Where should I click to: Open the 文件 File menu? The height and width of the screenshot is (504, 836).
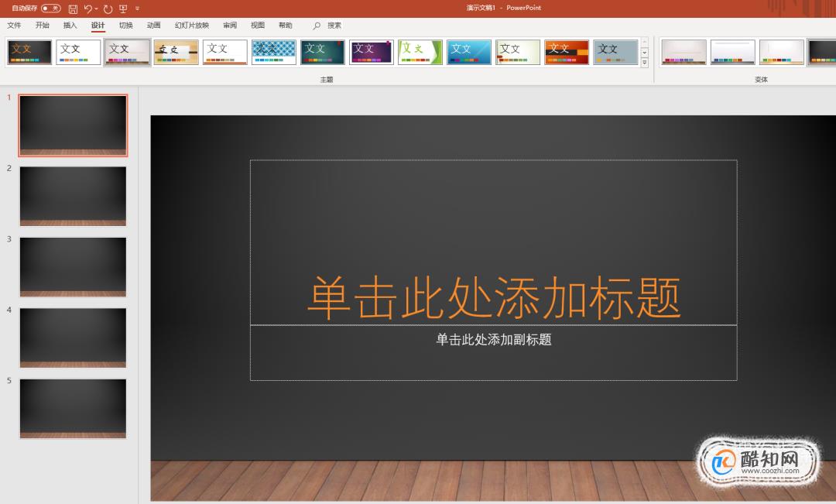15,25
